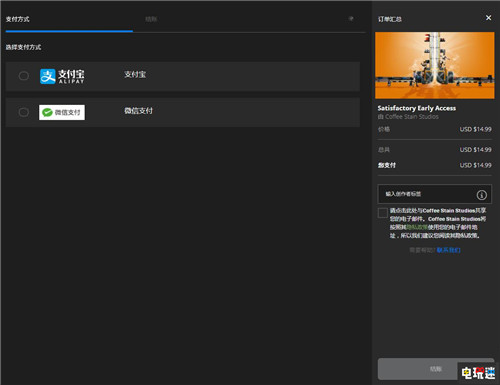Viewport: 500px width, 385px height.
Task: Click the 订单汇总 heading text
Action: coord(390,19)
